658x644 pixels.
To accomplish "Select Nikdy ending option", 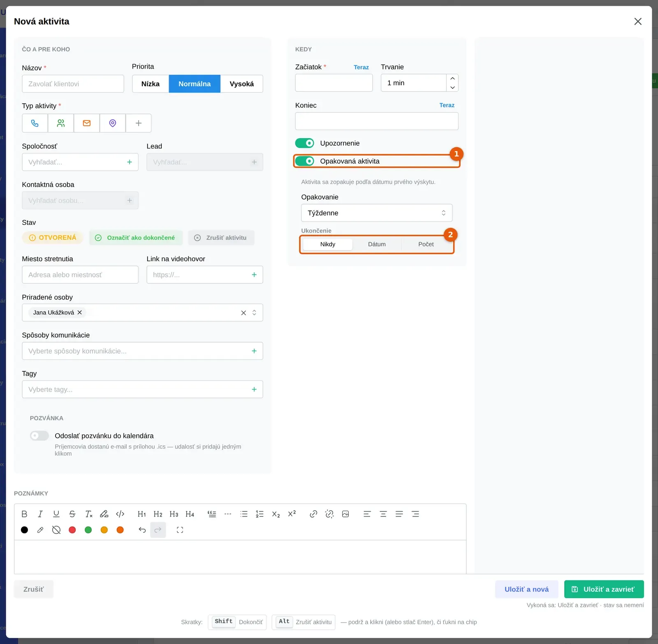I will point(328,244).
